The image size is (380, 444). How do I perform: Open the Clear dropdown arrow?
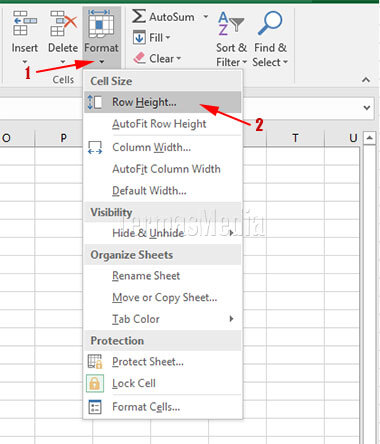(x=179, y=59)
